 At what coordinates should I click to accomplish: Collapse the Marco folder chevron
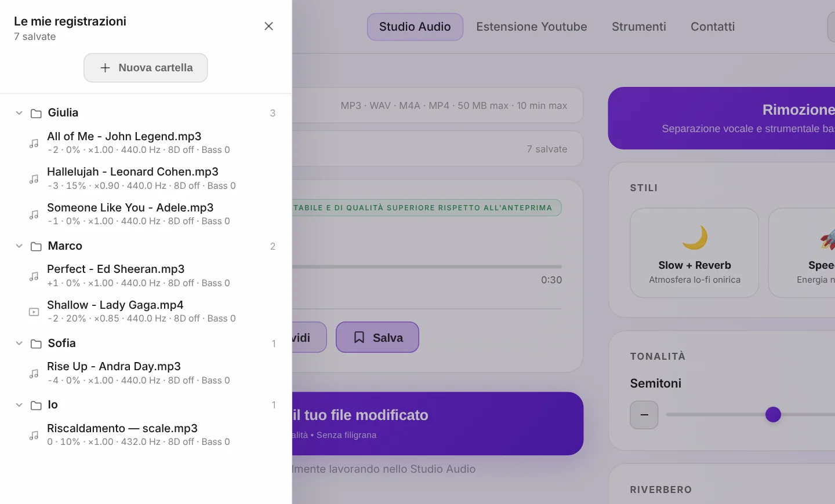tap(19, 246)
